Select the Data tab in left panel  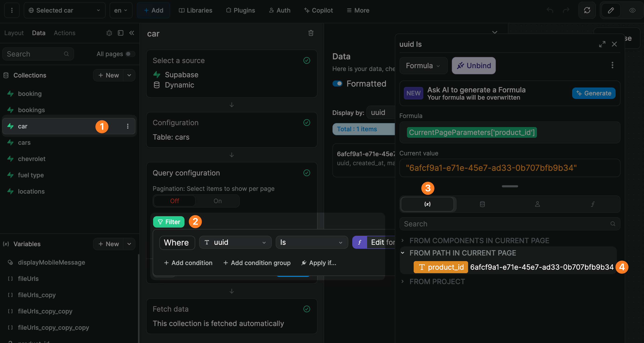click(39, 32)
